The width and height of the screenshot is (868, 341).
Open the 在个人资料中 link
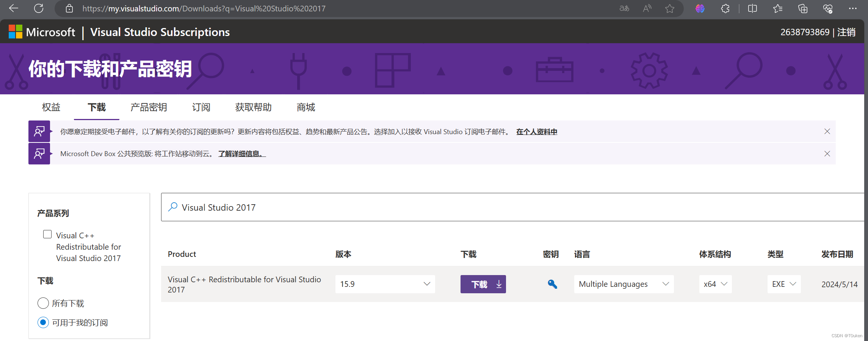537,132
